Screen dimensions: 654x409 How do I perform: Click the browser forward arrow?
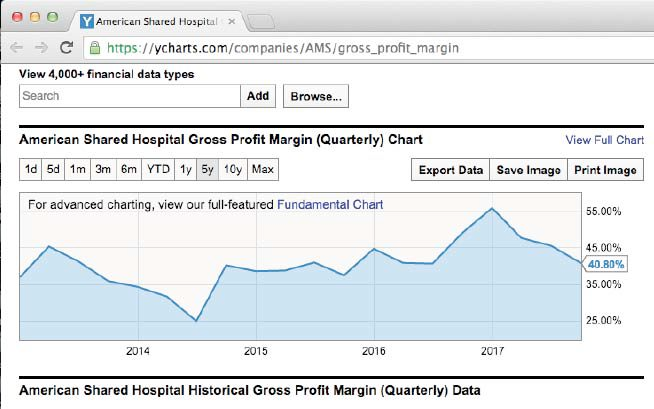coord(41,48)
